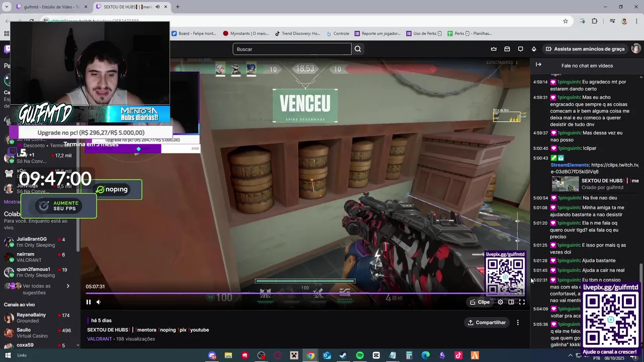Pause the video playback

coord(89,302)
